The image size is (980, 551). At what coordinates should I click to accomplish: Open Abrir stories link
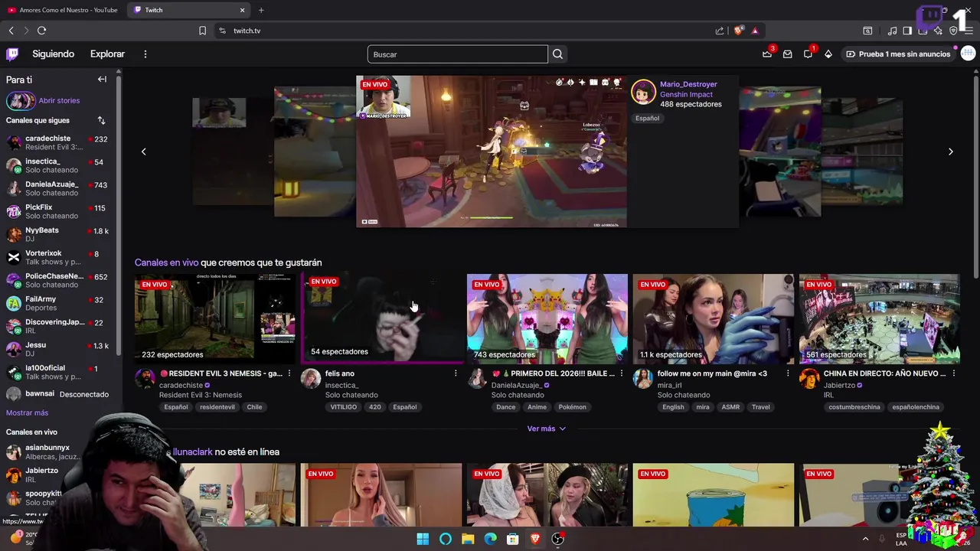(59, 100)
